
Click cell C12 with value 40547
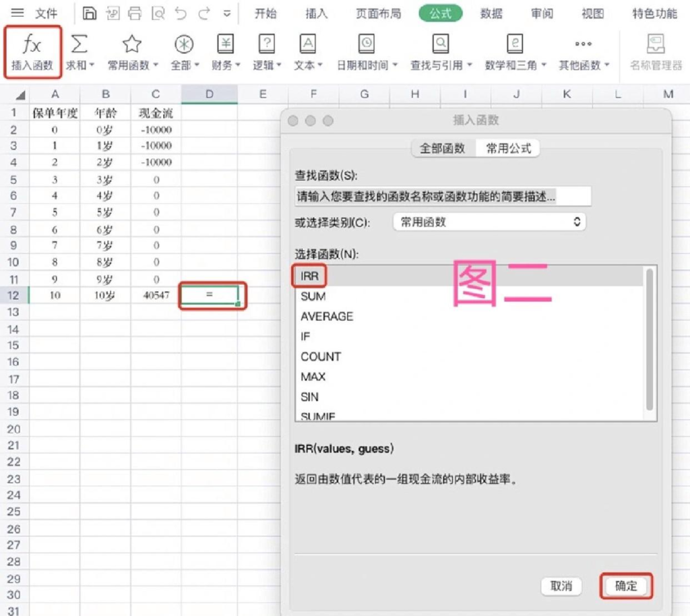156,295
